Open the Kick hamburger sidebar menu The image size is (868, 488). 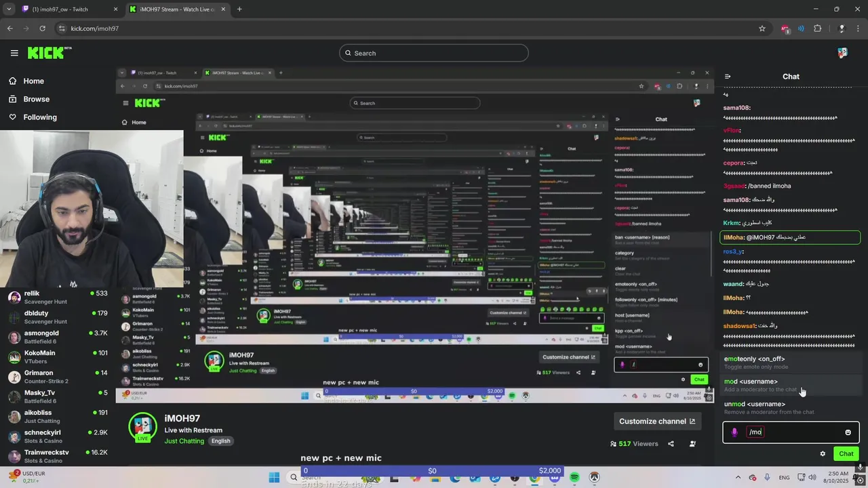pyautogui.click(x=14, y=53)
